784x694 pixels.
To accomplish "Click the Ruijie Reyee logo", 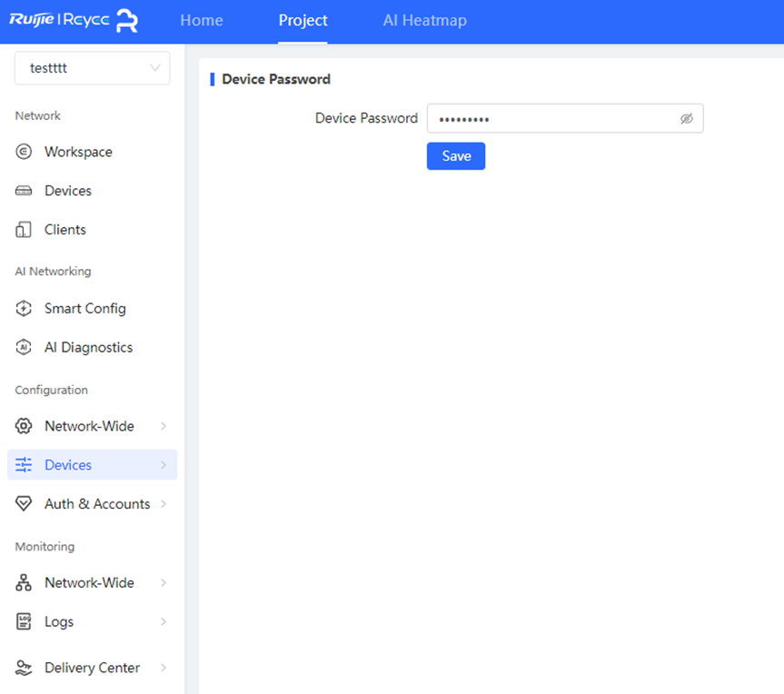I will point(74,21).
